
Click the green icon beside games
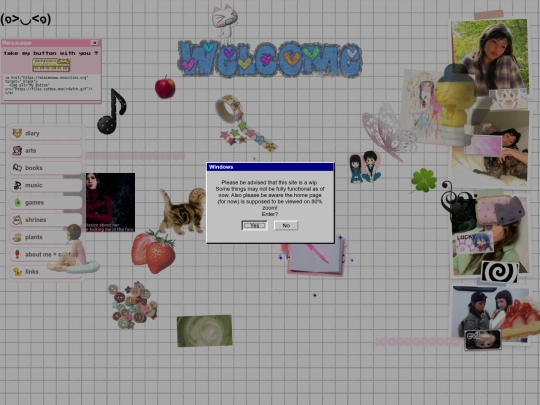[x=18, y=202]
